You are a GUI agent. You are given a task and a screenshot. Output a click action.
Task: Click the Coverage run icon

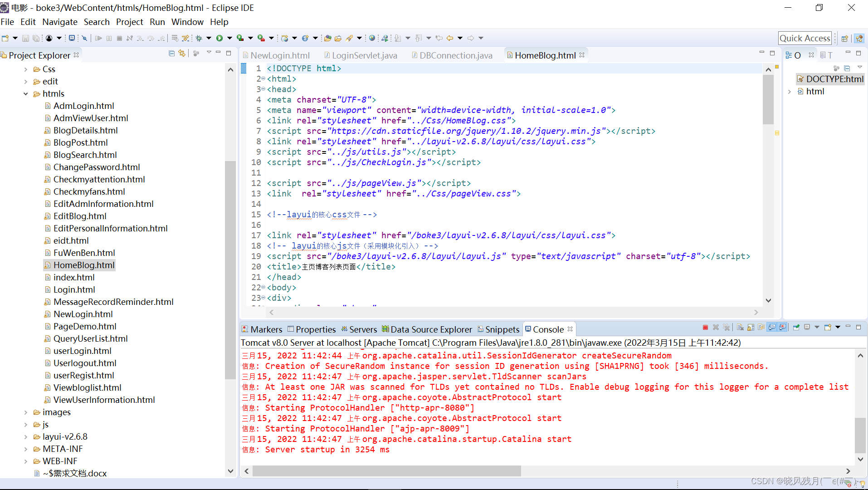[x=240, y=38]
